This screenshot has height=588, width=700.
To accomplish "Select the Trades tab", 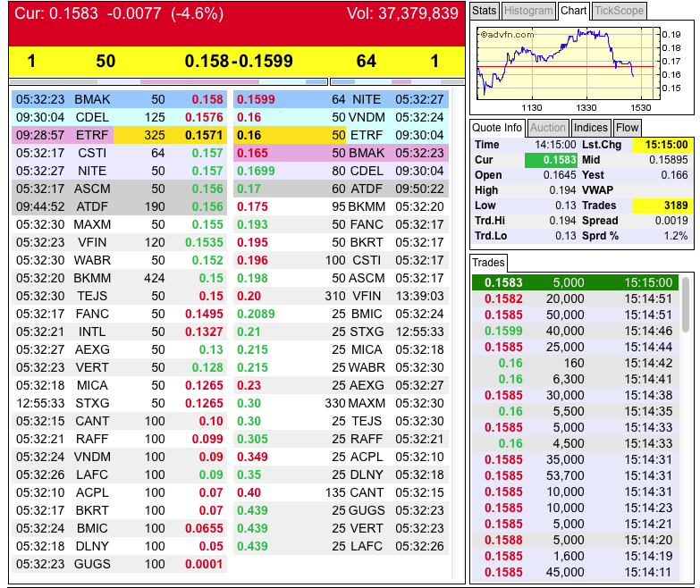I will [488, 263].
